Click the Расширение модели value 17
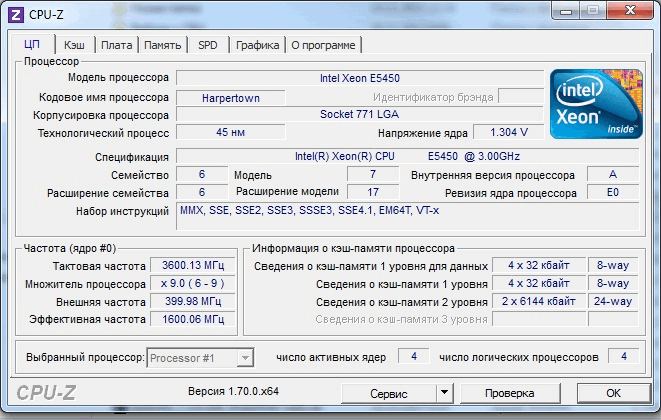 click(373, 192)
